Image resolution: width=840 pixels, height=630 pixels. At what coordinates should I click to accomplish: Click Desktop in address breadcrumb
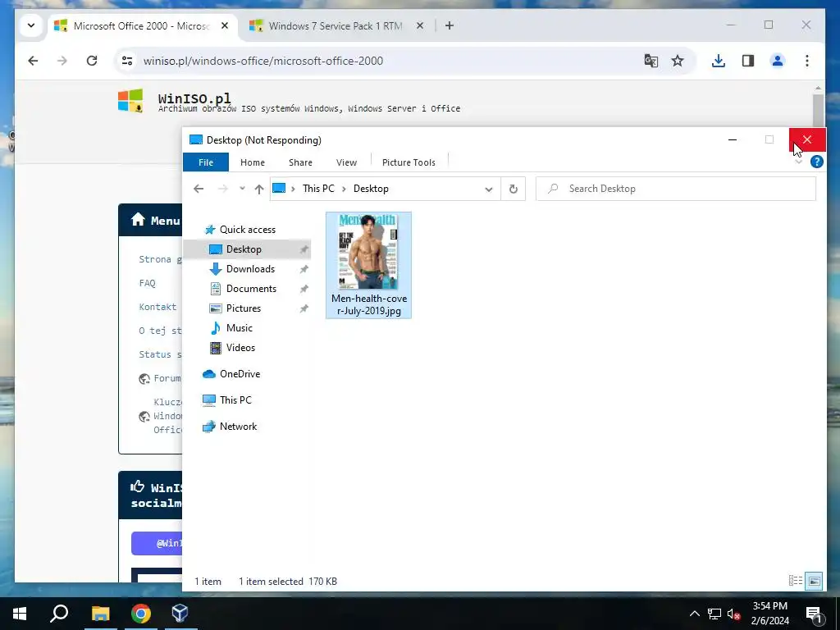coord(371,189)
